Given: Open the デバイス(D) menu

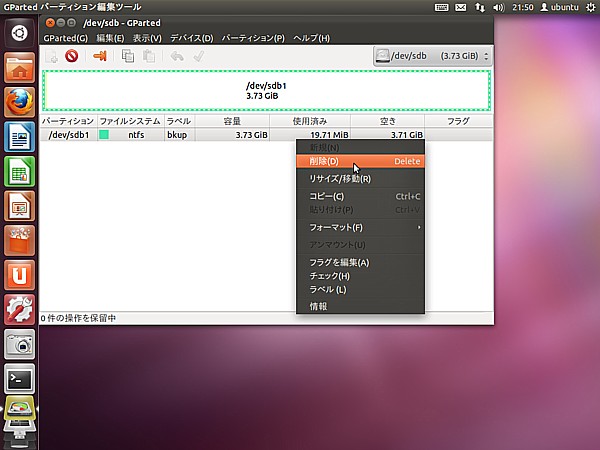Looking at the screenshot, I should click(192, 38).
